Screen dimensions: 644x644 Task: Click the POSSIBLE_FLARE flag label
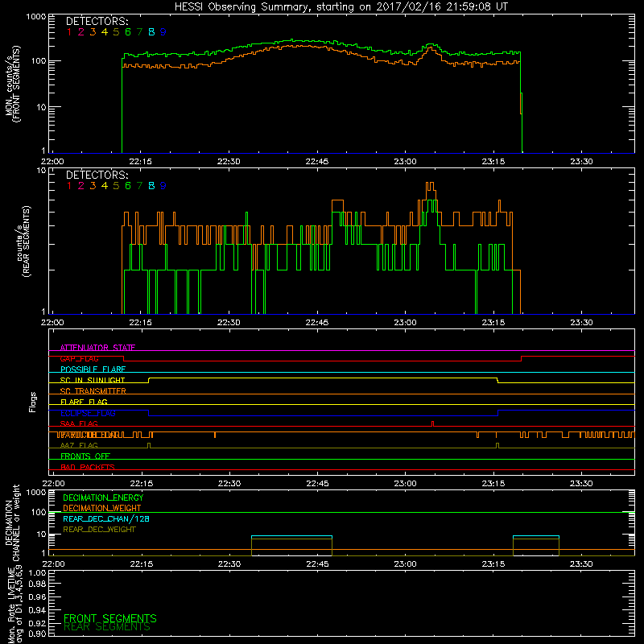pos(93,369)
